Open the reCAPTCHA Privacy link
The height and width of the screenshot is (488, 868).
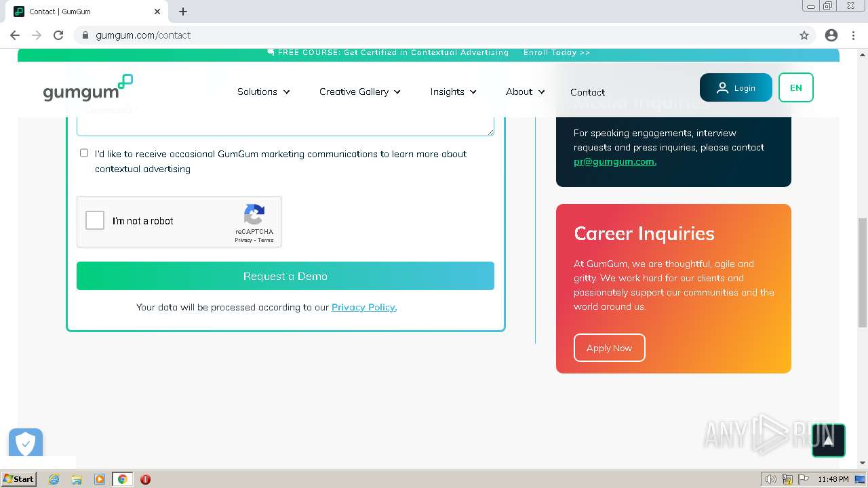(x=243, y=240)
